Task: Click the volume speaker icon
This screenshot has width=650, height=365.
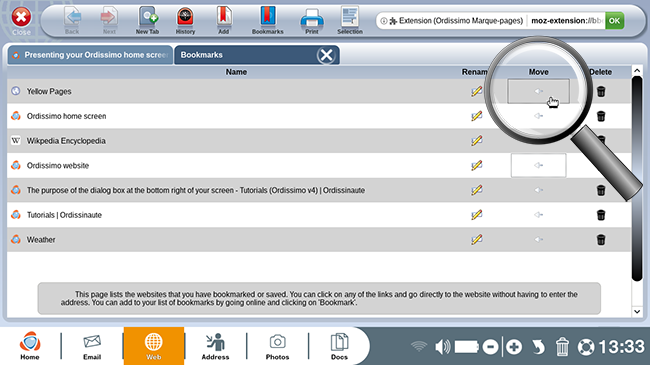Action: [x=442, y=346]
